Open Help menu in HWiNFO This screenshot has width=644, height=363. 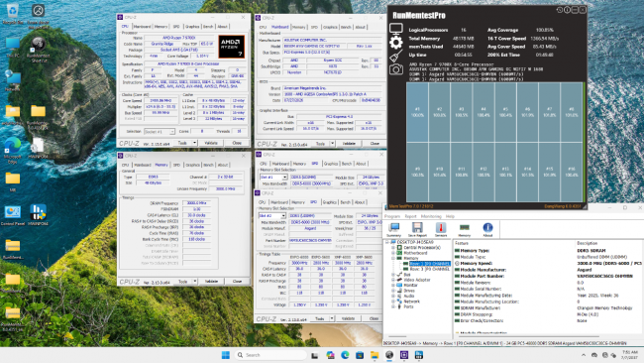pyautogui.click(x=450, y=216)
